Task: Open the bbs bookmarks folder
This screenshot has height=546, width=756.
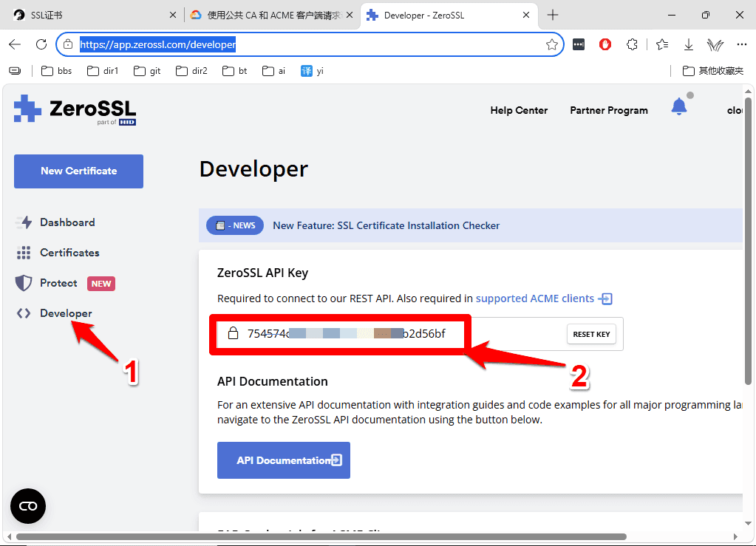Action: [x=56, y=72]
